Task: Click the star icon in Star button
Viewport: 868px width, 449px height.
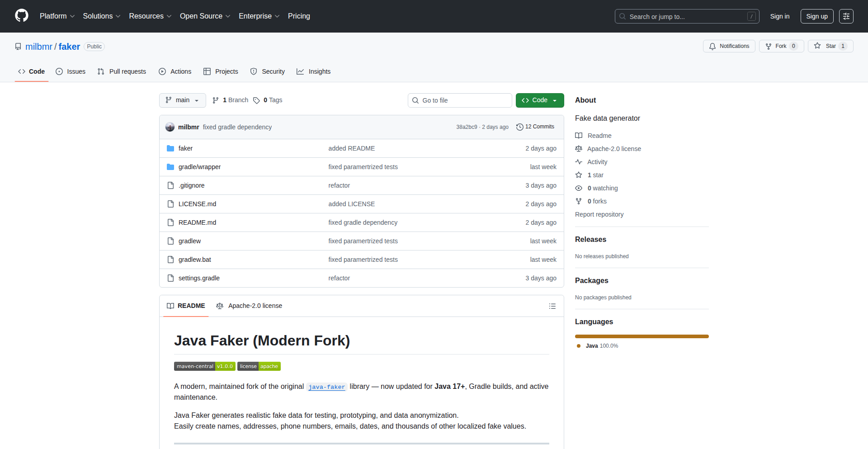Action: pos(817,46)
